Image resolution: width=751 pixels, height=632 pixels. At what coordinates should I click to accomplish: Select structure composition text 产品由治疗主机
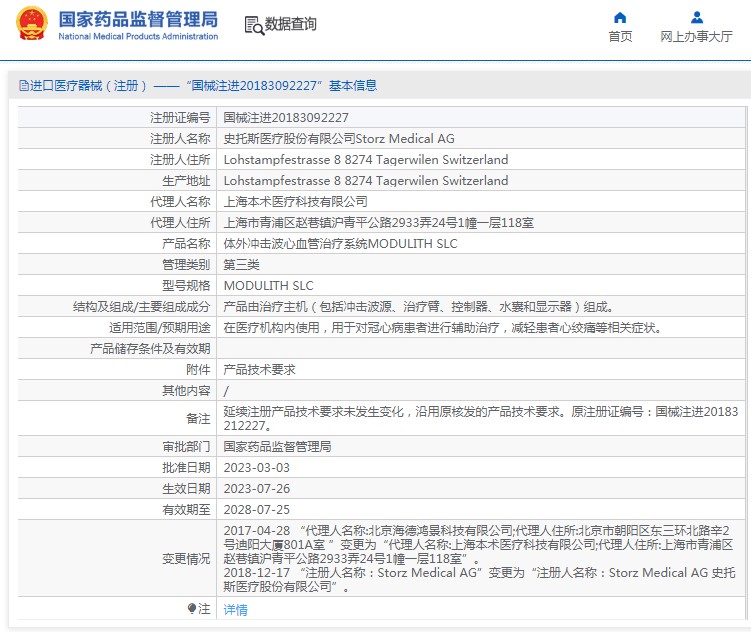click(419, 306)
